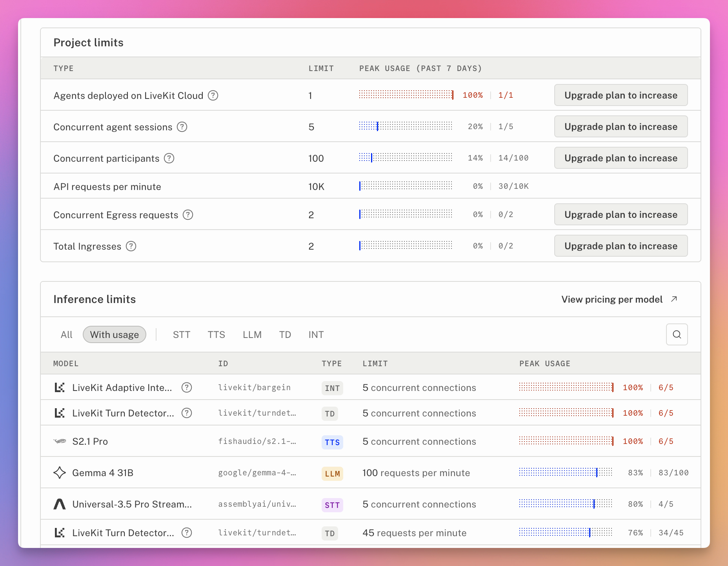Image resolution: width=728 pixels, height=566 pixels.
Task: Filter inference limits by STT
Action: click(182, 334)
